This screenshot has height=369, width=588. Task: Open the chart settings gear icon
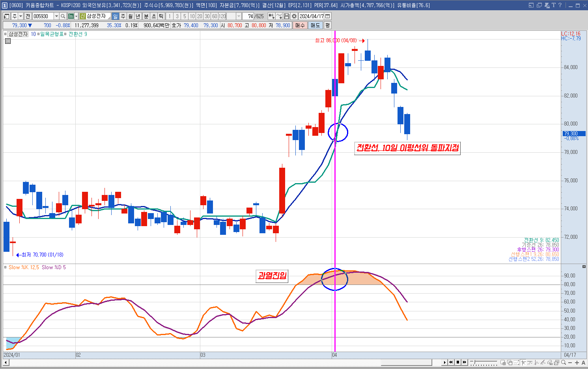click(x=294, y=16)
